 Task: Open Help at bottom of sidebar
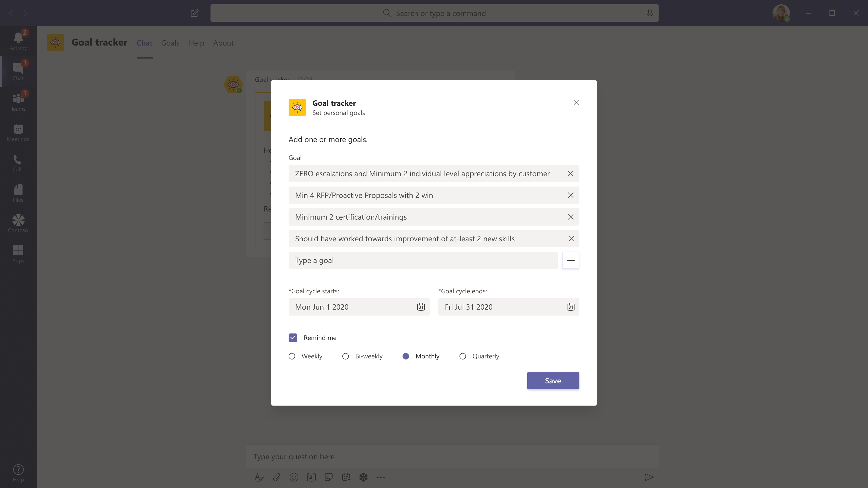click(x=18, y=473)
